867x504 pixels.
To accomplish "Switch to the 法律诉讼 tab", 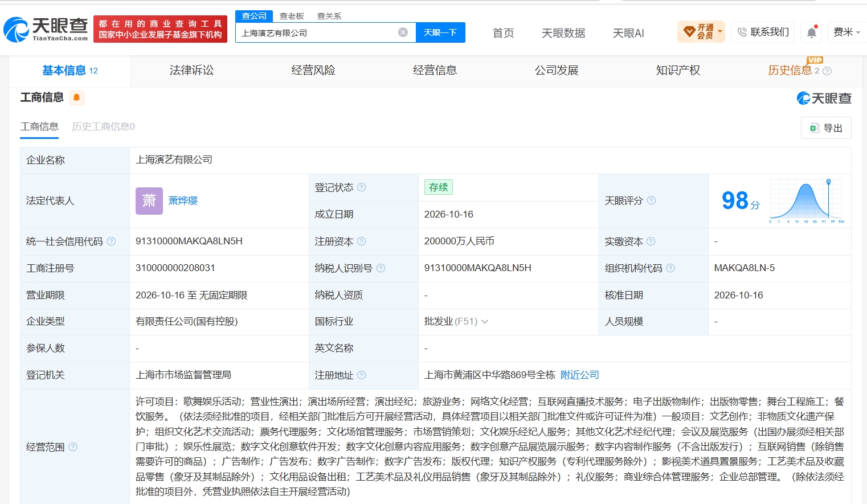I will click(191, 71).
